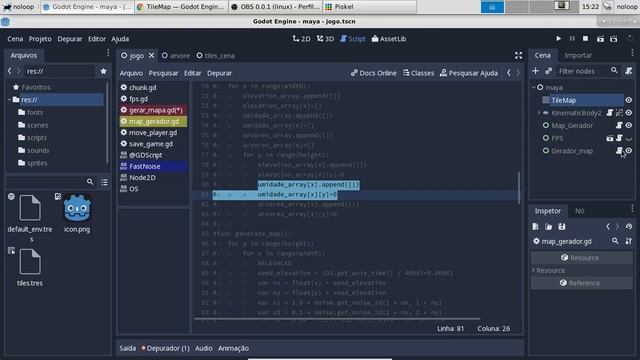This screenshot has width=640, height=360.
Task: Create new resource in Inspector
Action: (x=536, y=227)
